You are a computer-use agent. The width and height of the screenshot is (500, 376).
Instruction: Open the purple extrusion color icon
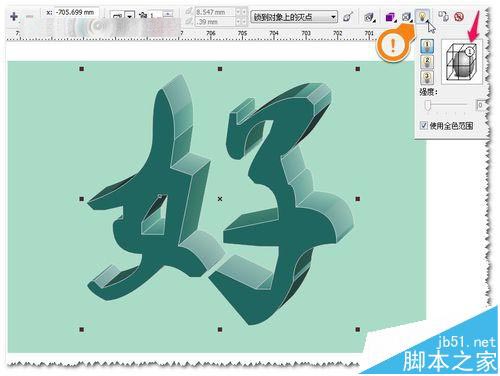tap(390, 17)
